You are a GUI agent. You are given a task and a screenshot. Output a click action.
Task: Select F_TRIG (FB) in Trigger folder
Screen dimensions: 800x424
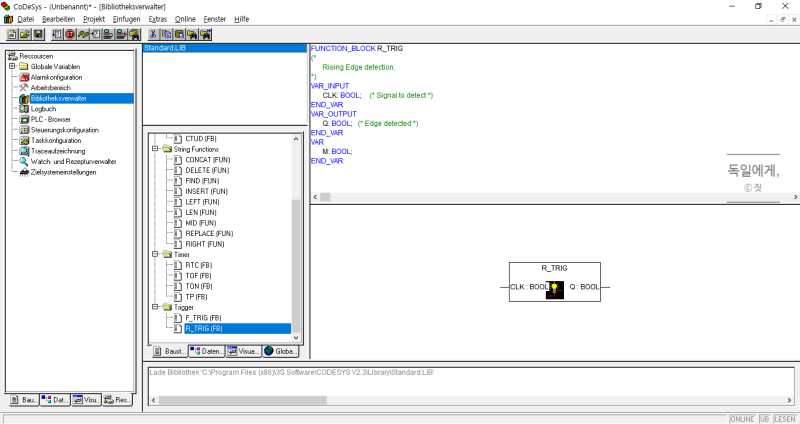[203, 318]
